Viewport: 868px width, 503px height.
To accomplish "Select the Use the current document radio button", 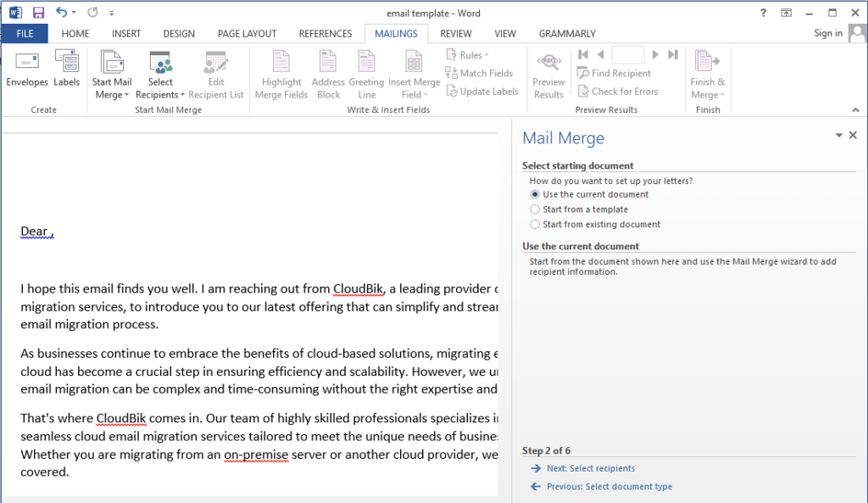I will tap(535, 193).
